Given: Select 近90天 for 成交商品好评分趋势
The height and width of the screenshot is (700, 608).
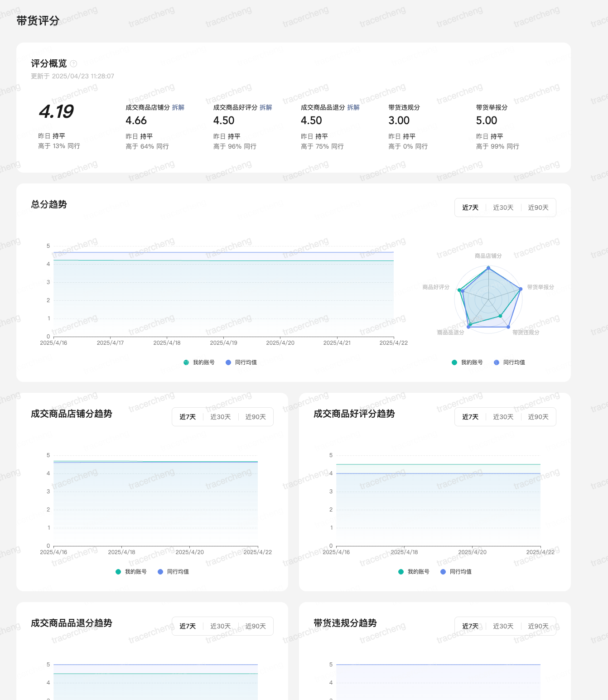Looking at the screenshot, I should tap(538, 417).
